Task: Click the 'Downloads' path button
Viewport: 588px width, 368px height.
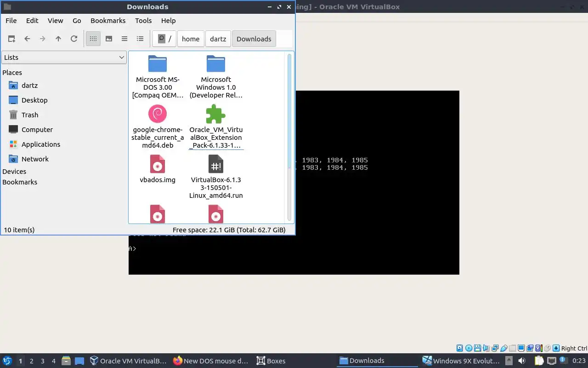Action: click(254, 39)
